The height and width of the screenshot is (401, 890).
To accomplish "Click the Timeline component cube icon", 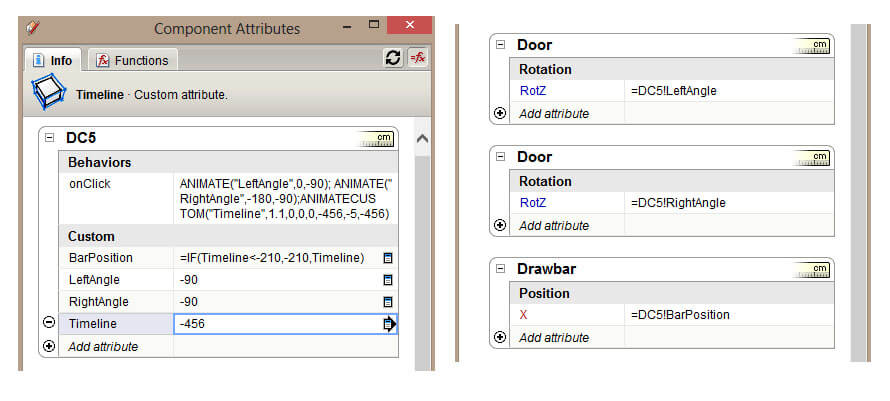I will click(48, 93).
